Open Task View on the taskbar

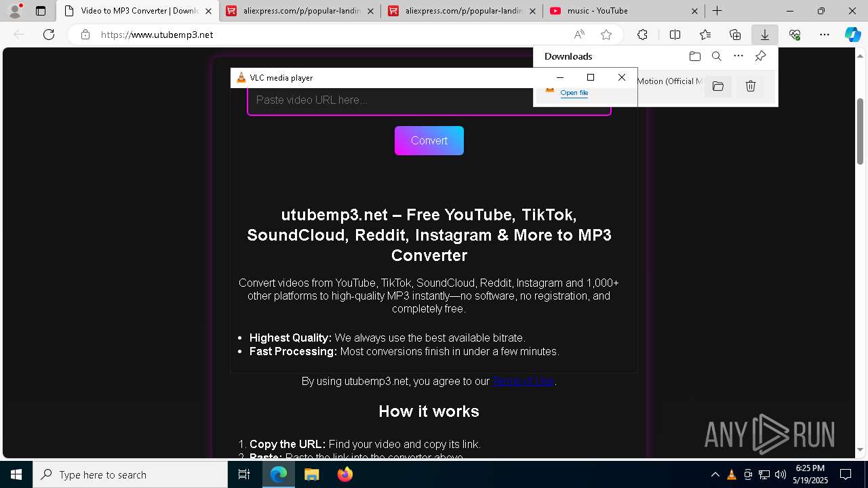[x=244, y=474]
